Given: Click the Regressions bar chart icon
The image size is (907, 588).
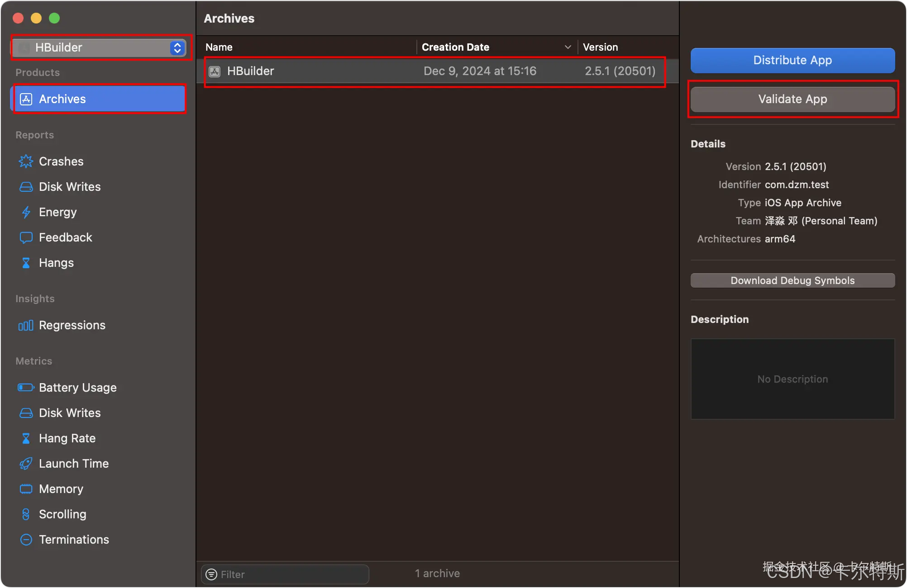Looking at the screenshot, I should click(x=26, y=326).
